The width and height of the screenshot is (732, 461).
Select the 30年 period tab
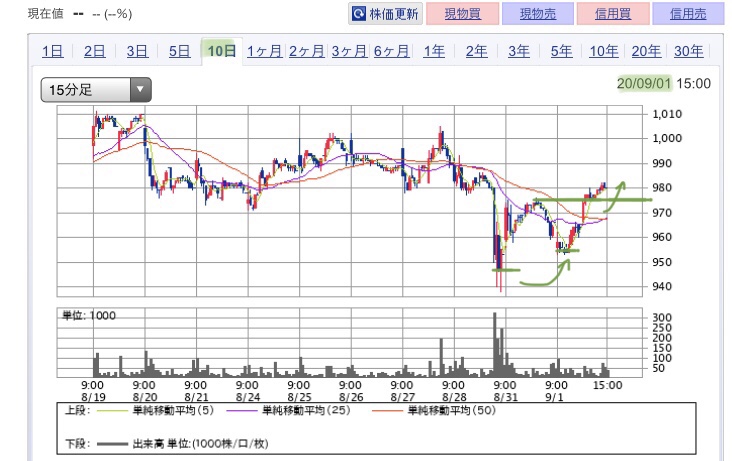tap(689, 50)
